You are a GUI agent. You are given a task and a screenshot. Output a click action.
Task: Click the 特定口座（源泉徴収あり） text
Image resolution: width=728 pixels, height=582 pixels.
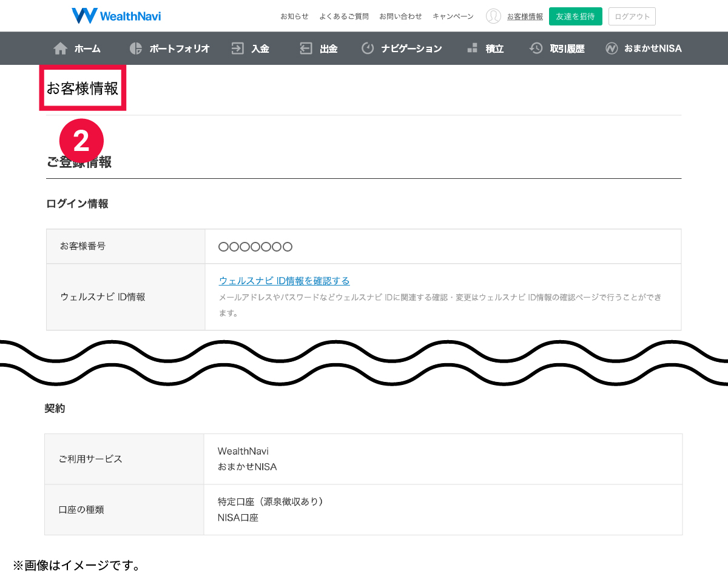271,501
